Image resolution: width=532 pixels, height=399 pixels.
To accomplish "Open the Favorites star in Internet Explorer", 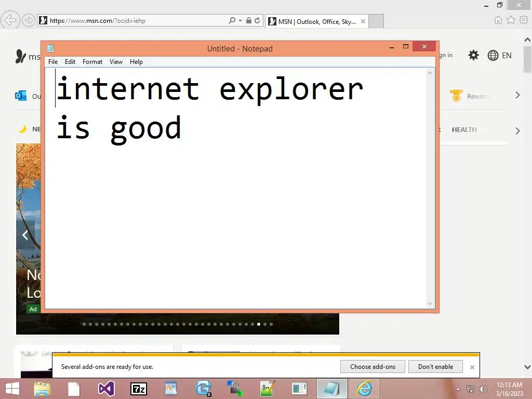I will [x=511, y=20].
